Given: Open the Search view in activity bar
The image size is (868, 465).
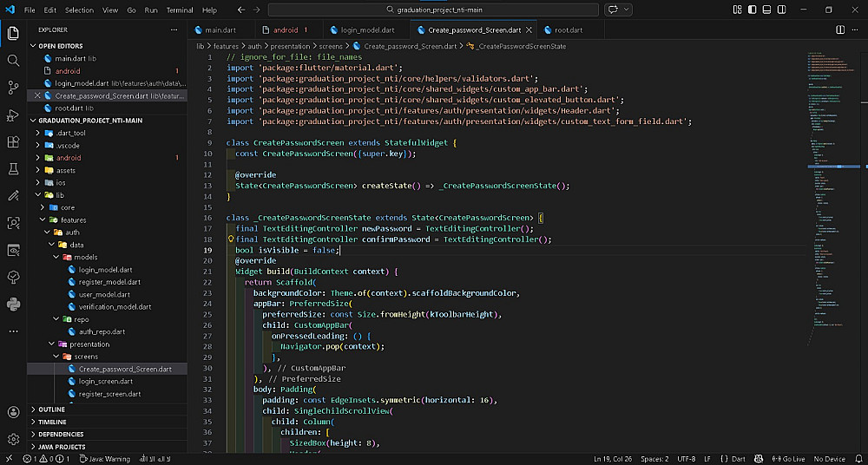Looking at the screenshot, I should [x=13, y=61].
